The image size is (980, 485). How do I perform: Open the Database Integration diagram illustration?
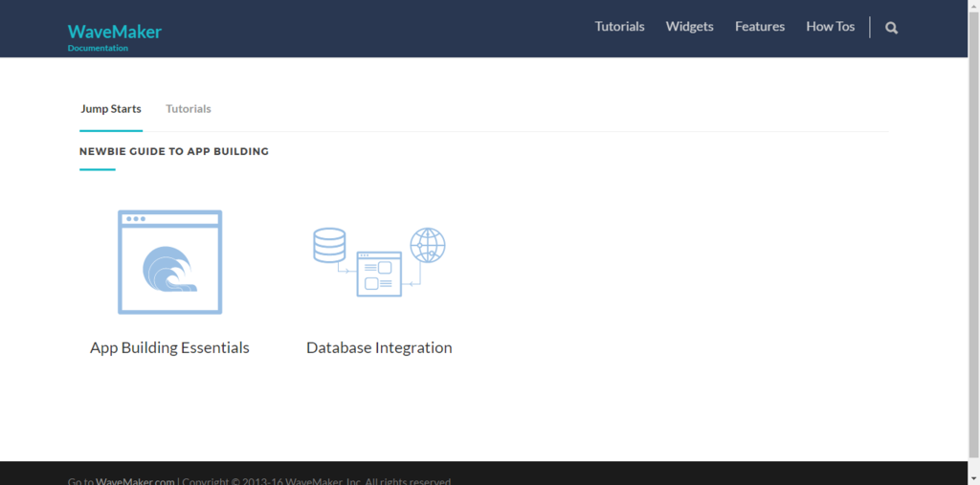point(379,262)
